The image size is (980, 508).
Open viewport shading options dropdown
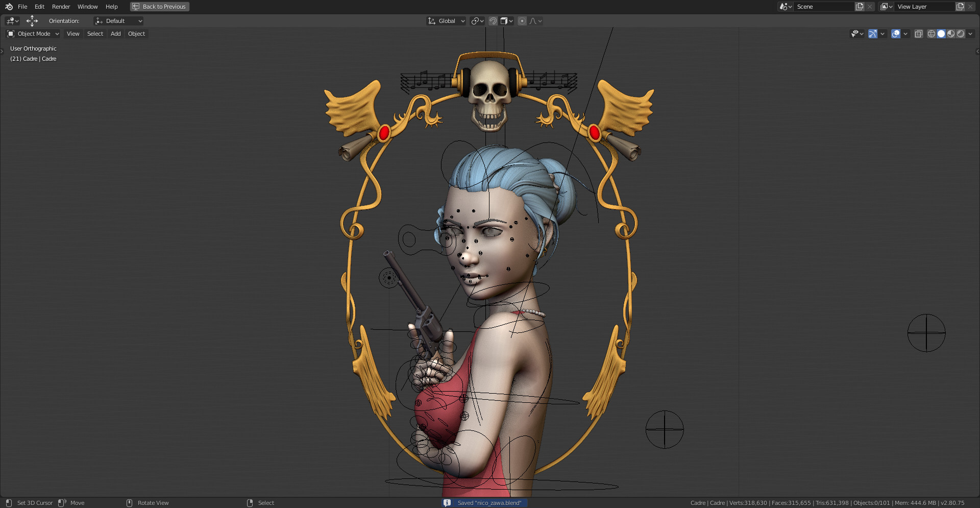(x=970, y=34)
